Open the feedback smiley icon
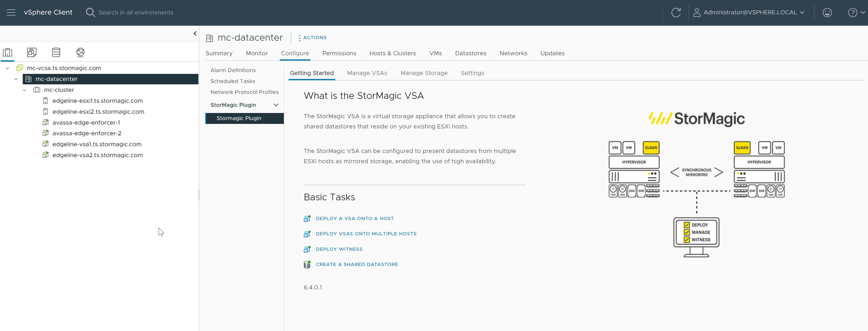Image resolution: width=868 pixels, height=331 pixels. [x=827, y=13]
